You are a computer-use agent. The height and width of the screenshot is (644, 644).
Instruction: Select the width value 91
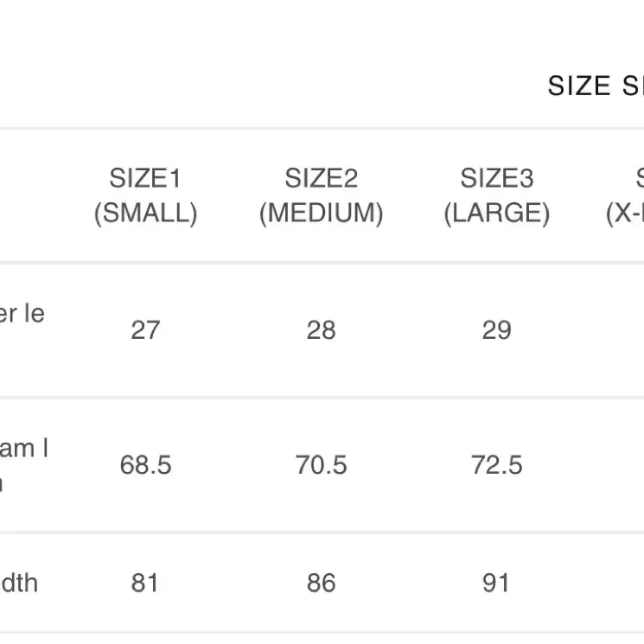pos(495,583)
